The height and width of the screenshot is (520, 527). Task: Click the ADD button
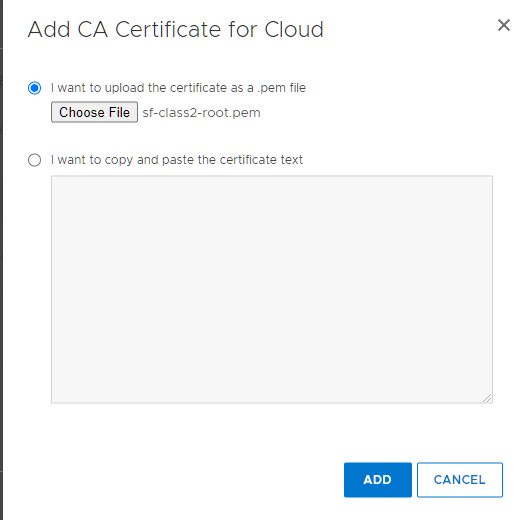point(378,480)
